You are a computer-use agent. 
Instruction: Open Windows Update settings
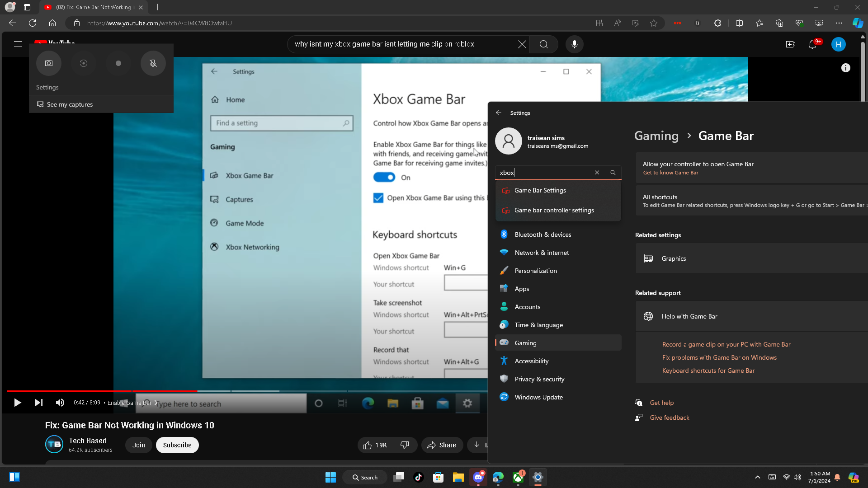click(558, 397)
